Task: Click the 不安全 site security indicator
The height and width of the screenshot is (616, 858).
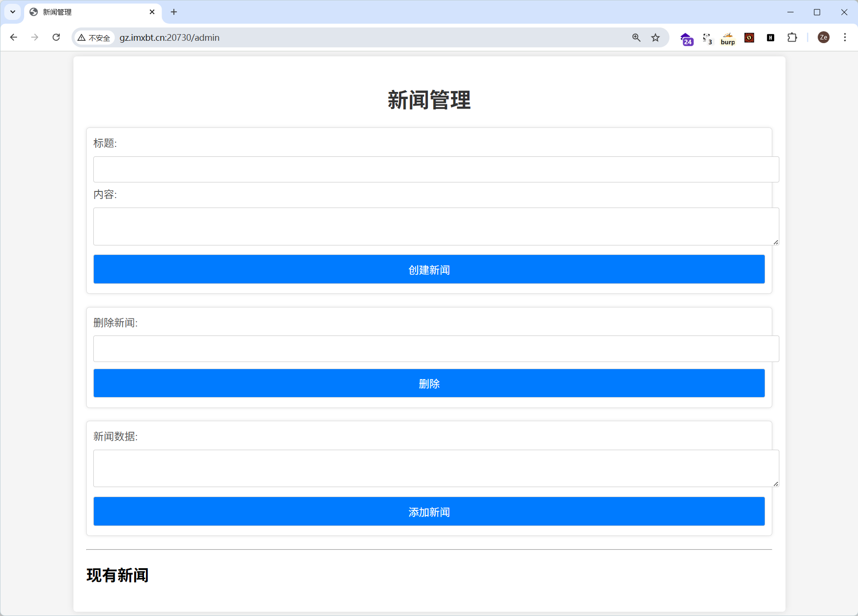Action: pos(94,37)
